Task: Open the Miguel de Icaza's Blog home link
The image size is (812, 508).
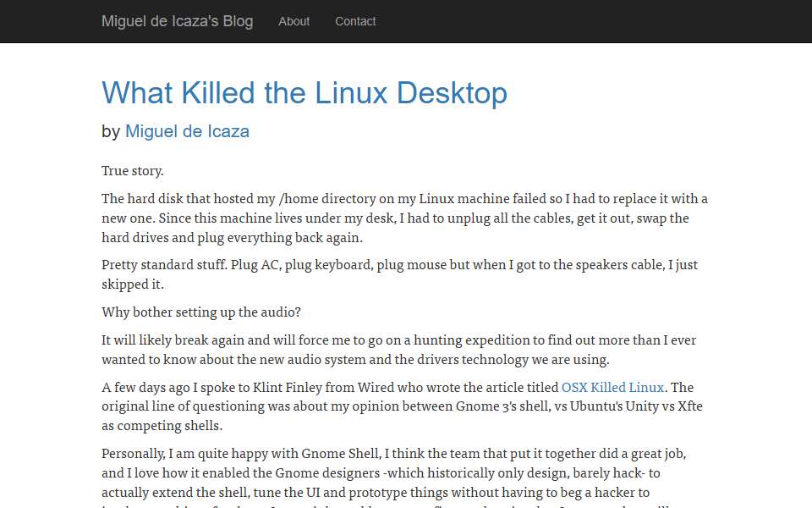Action: click(x=177, y=21)
